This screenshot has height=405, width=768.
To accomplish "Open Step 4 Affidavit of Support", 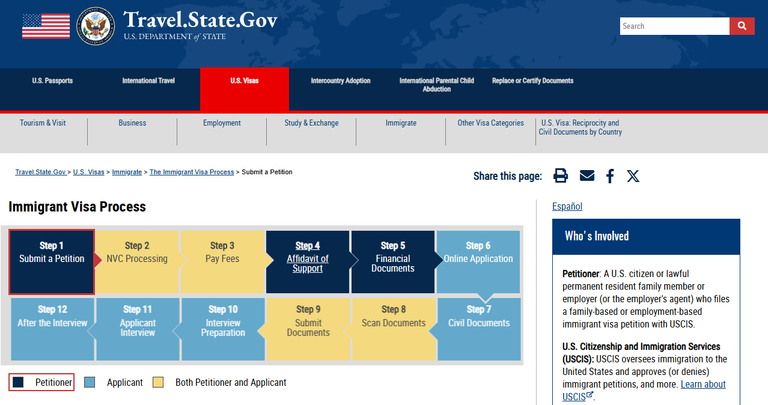I will (308, 262).
